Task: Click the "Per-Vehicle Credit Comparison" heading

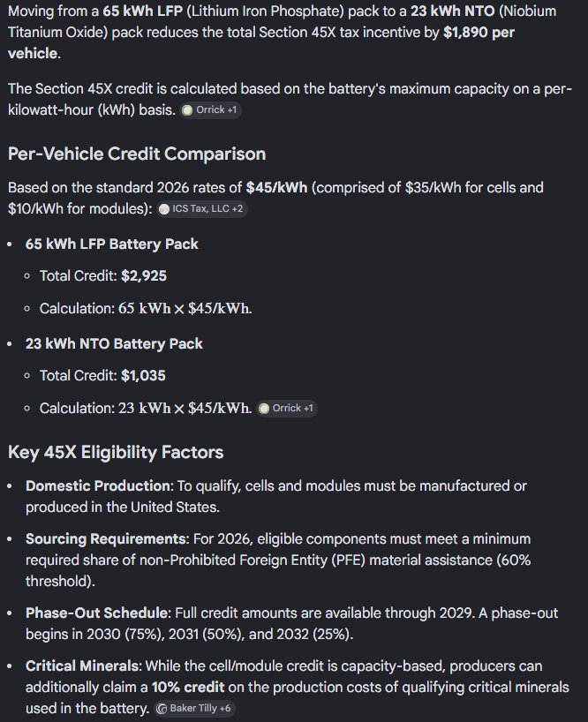Action: point(137,154)
